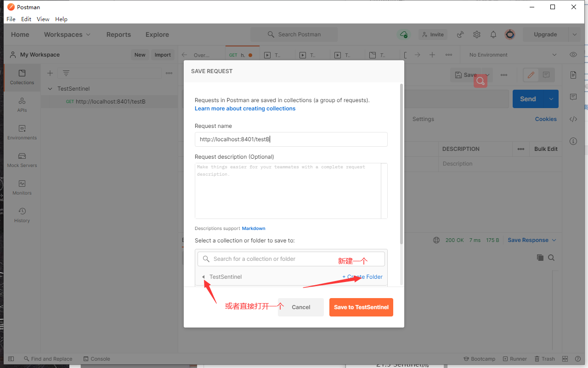Collapse the TestSentinel collection in the sidebar
Screen dimensions: 588x368
click(x=50, y=89)
